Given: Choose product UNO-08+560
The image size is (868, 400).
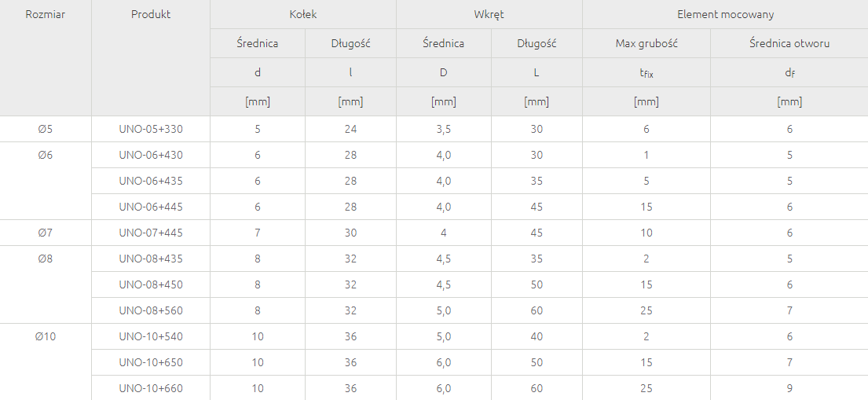Looking at the screenshot, I should pos(151,310).
